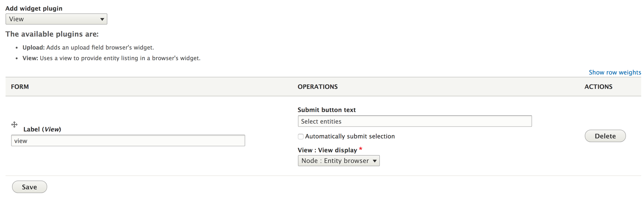Click the drag handle icon beside Label

click(x=14, y=124)
